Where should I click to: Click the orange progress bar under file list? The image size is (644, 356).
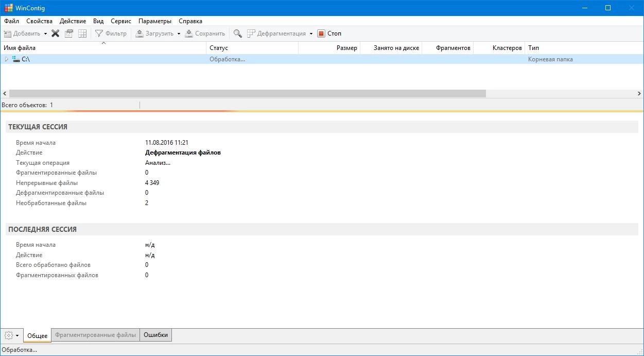tap(322, 111)
